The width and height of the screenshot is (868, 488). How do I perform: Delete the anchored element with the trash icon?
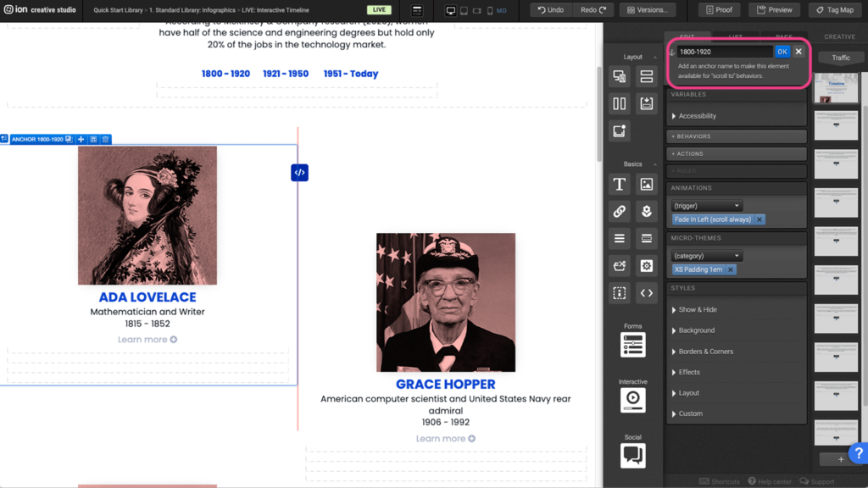click(x=105, y=140)
